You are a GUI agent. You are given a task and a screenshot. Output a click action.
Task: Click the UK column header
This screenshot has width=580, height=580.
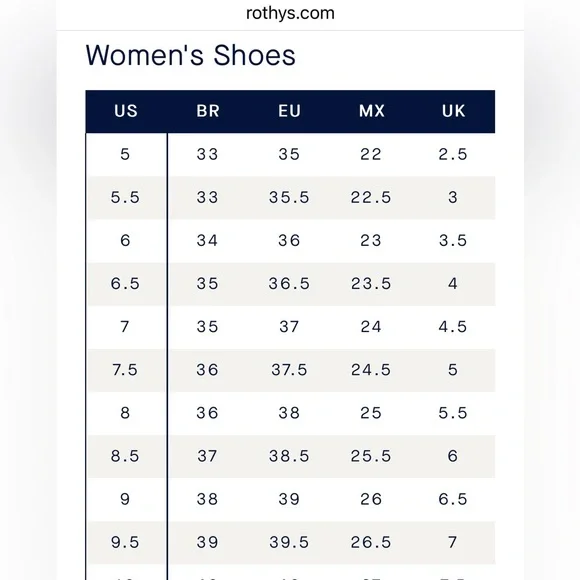(x=453, y=111)
